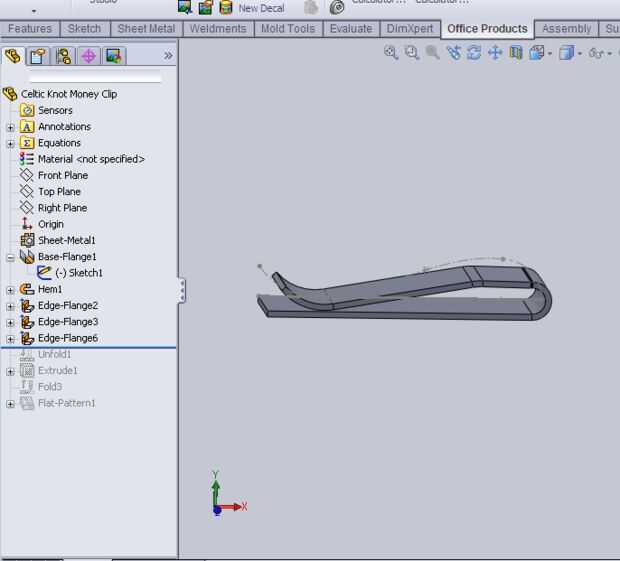Select the Office Products tab
This screenshot has height=561, width=620.
[x=487, y=29]
